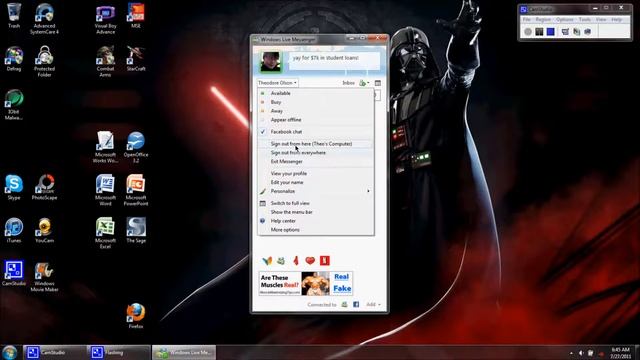This screenshot has width=640, height=360.
Task: Open the CamStudio Tools menu
Action: [584, 19]
